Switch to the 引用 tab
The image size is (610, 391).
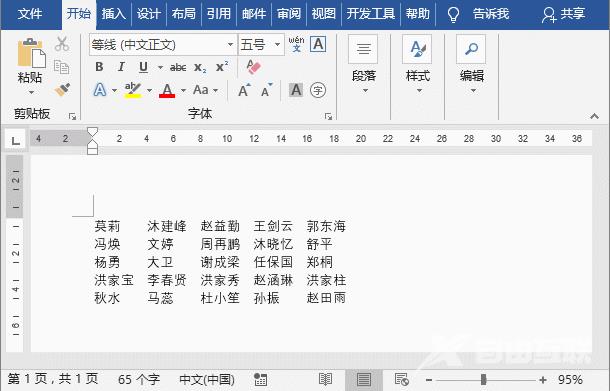tap(219, 14)
